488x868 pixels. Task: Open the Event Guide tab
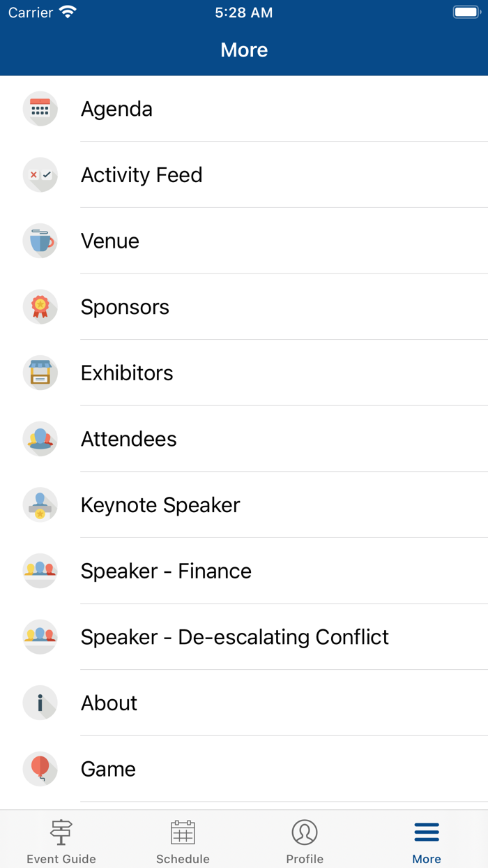[x=61, y=841]
